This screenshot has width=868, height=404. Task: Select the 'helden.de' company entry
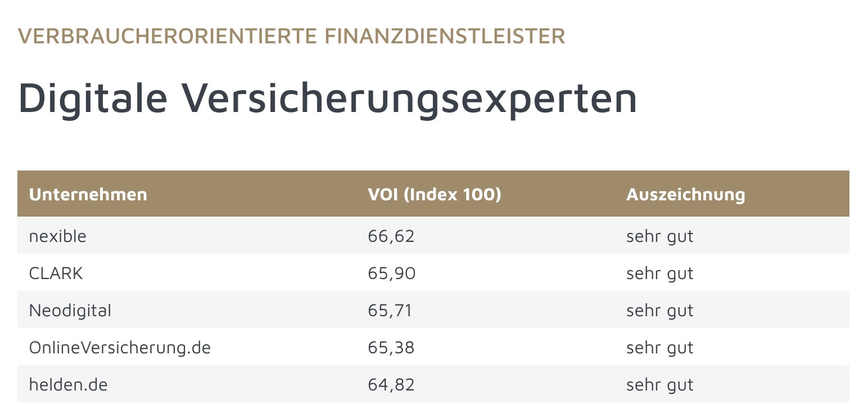click(x=68, y=384)
